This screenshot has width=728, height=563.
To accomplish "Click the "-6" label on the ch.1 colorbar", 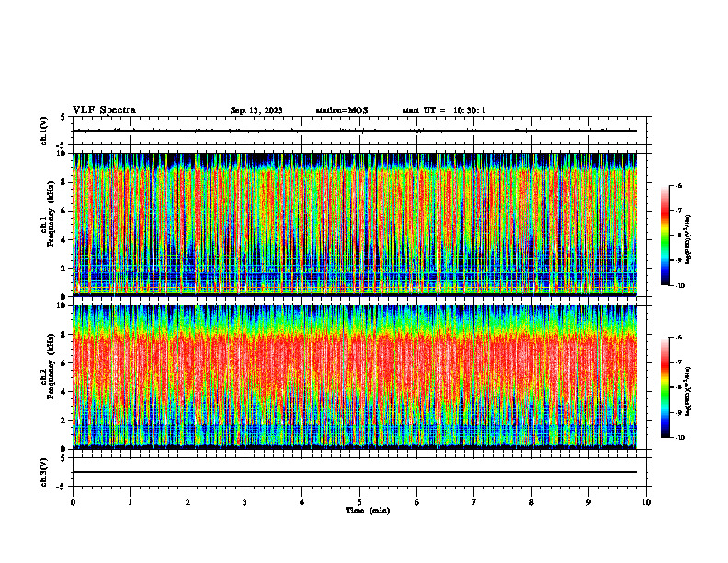I will point(678,186).
